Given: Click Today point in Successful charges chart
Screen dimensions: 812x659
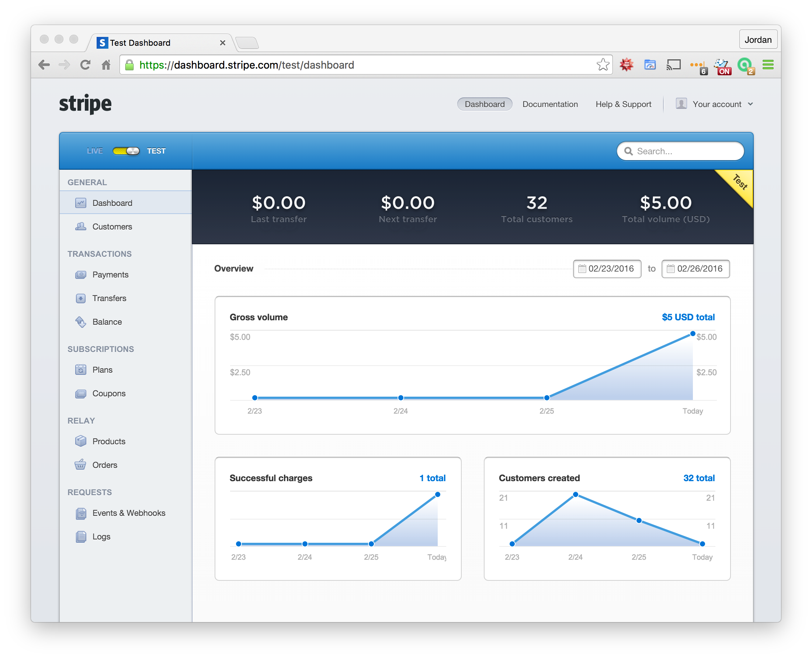Looking at the screenshot, I should pyautogui.click(x=437, y=495).
